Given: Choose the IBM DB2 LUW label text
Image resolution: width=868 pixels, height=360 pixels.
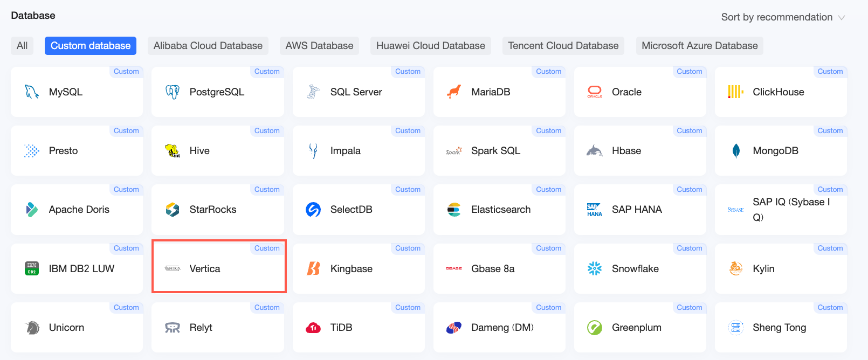Looking at the screenshot, I should [x=82, y=268].
